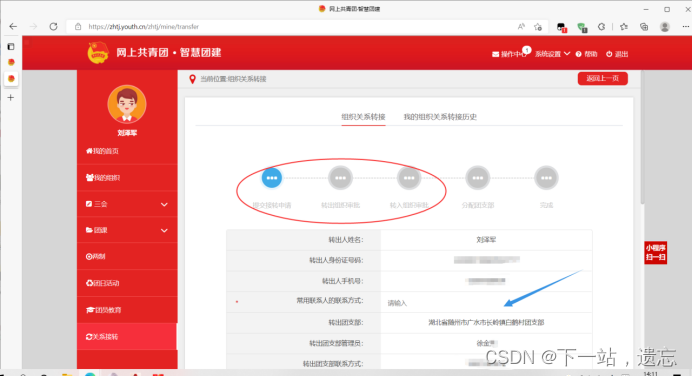Click the 转出人姓名 value 刘泽军

coord(486,240)
